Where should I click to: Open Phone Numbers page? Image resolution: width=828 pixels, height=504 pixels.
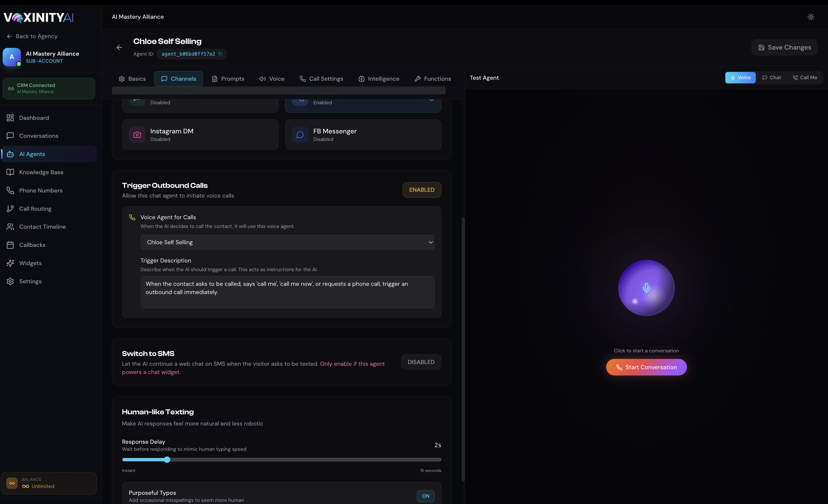(49, 190)
